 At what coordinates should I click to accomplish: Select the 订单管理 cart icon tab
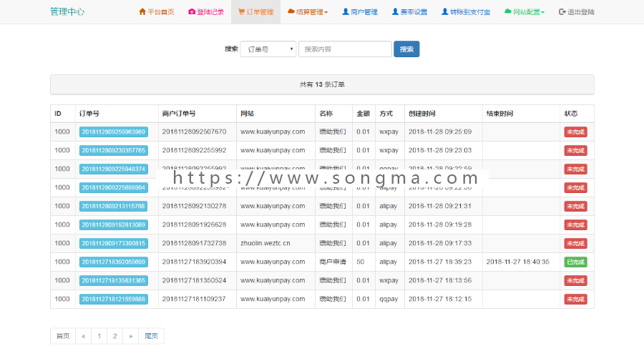click(241, 11)
